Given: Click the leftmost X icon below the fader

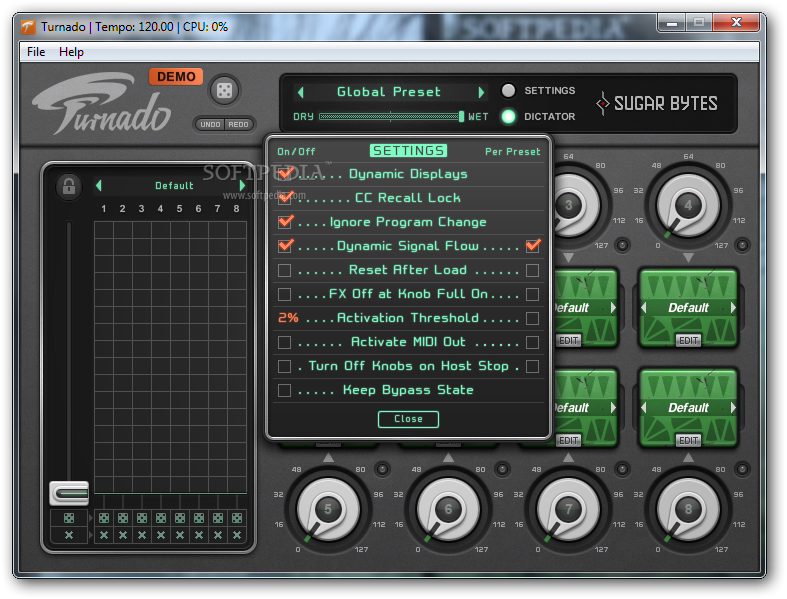Looking at the screenshot, I should [69, 535].
